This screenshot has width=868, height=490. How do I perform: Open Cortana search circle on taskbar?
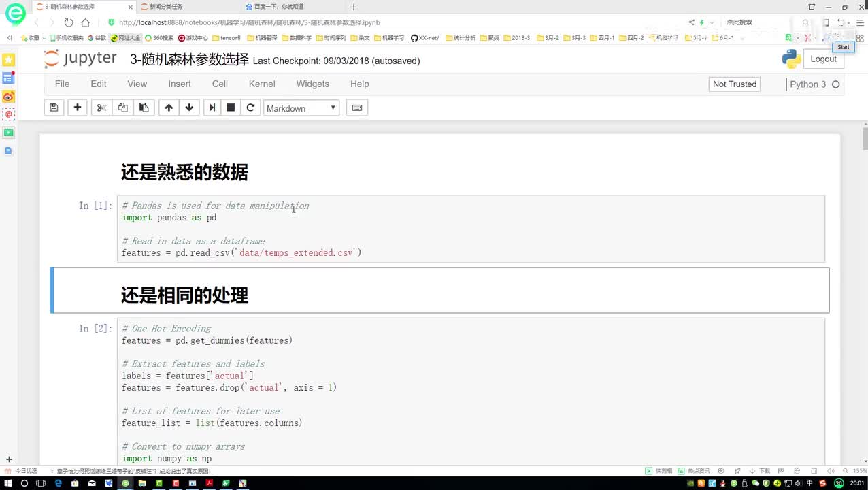click(24, 483)
